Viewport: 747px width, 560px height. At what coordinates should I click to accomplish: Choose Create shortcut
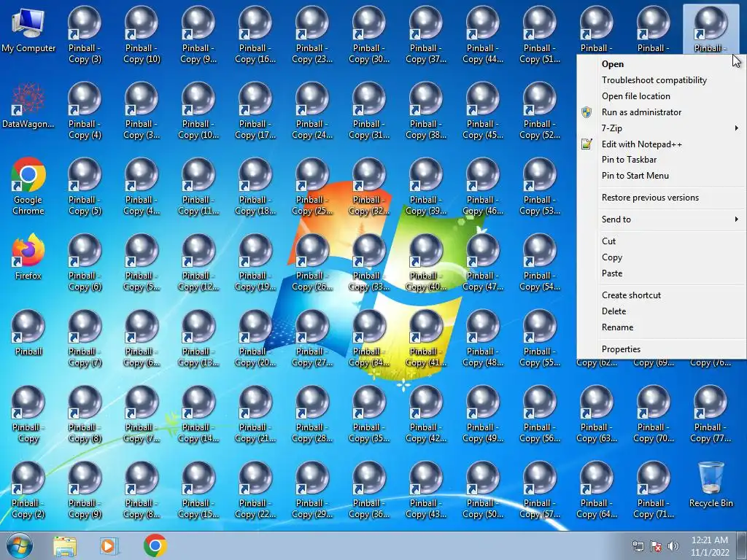[661, 295]
